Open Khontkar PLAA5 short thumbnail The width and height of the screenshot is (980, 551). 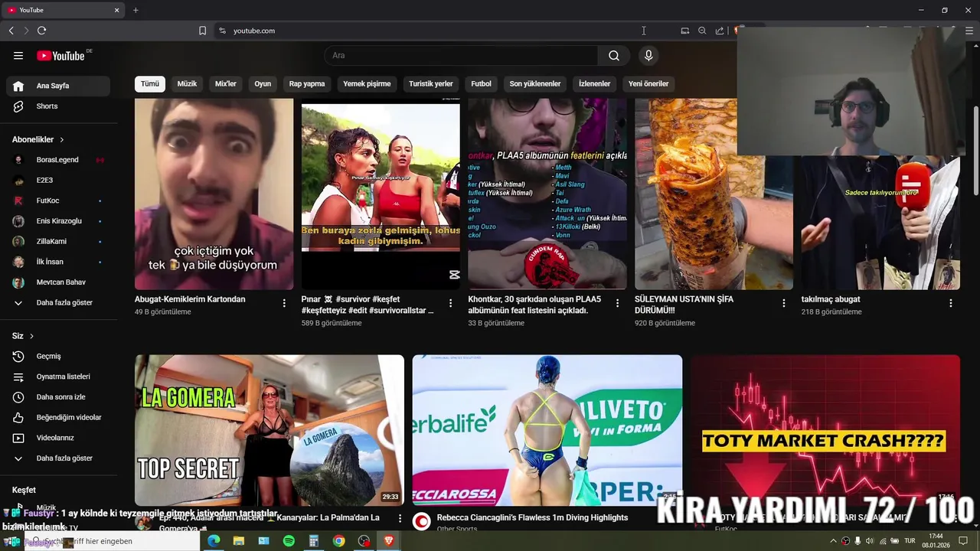point(547,194)
